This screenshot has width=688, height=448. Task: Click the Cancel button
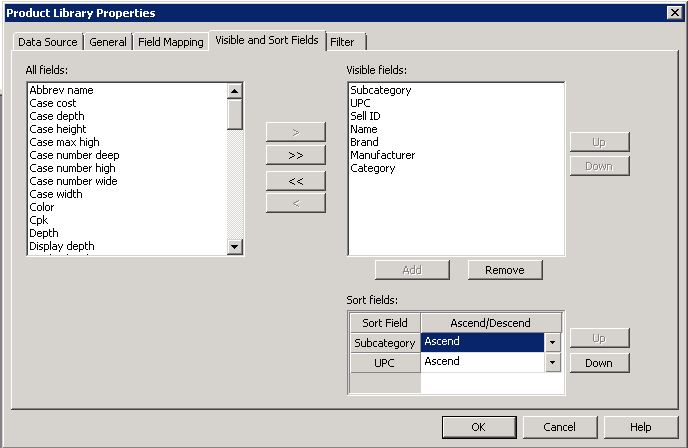559,427
